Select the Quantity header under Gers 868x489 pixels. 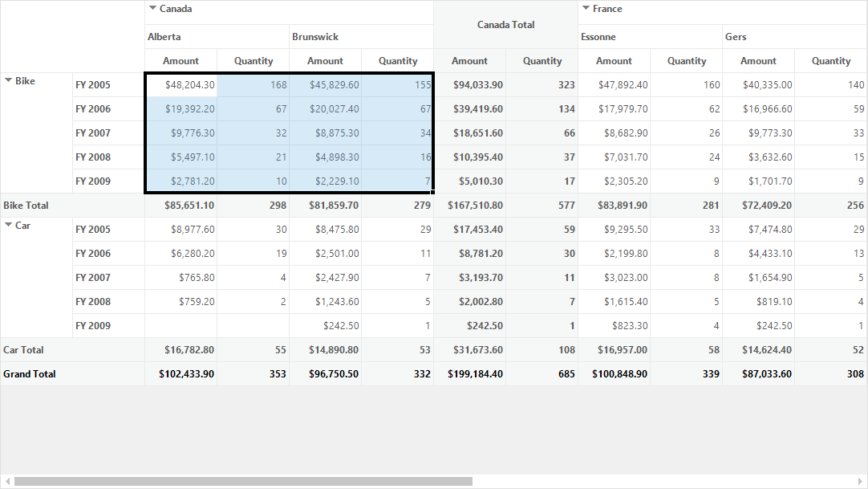point(831,61)
